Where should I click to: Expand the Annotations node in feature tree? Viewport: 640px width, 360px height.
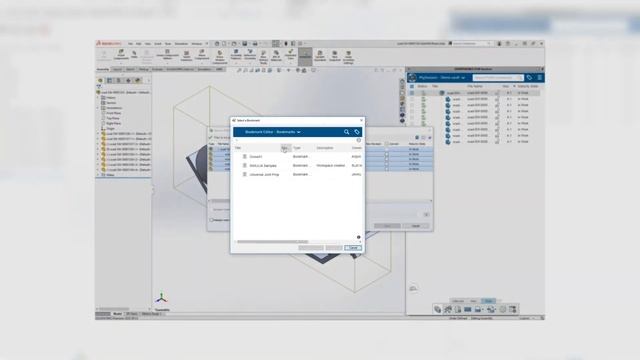98,108
